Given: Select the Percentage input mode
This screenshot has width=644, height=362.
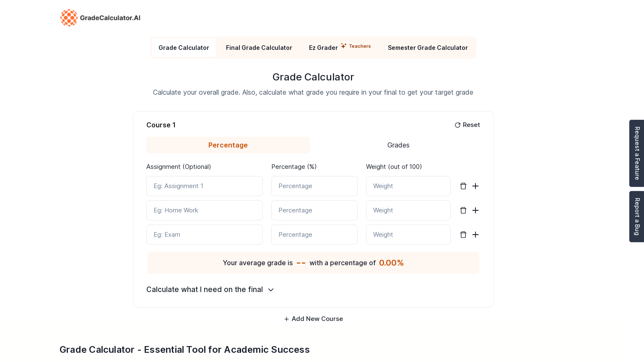Looking at the screenshot, I should click(x=228, y=145).
